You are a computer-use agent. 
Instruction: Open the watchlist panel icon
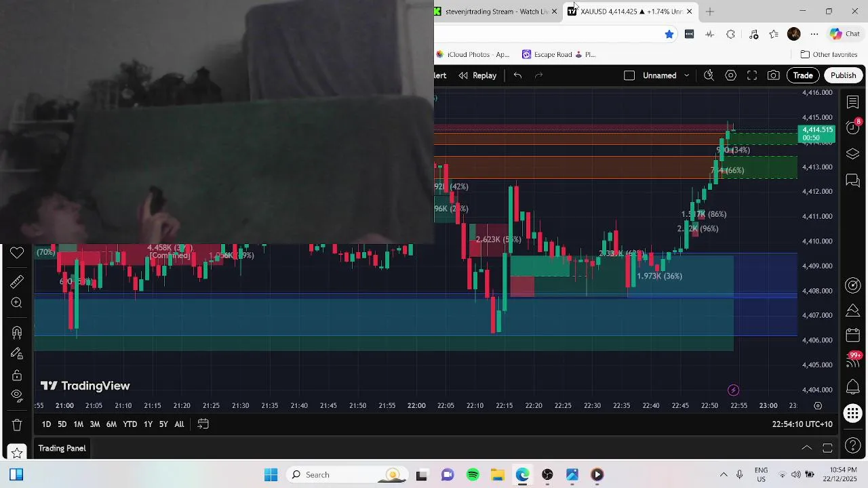[x=853, y=102]
